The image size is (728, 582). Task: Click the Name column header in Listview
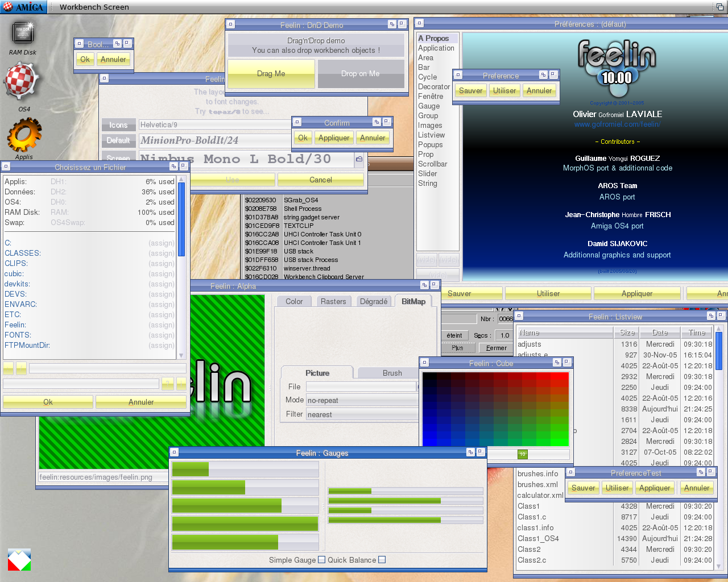pos(565,332)
